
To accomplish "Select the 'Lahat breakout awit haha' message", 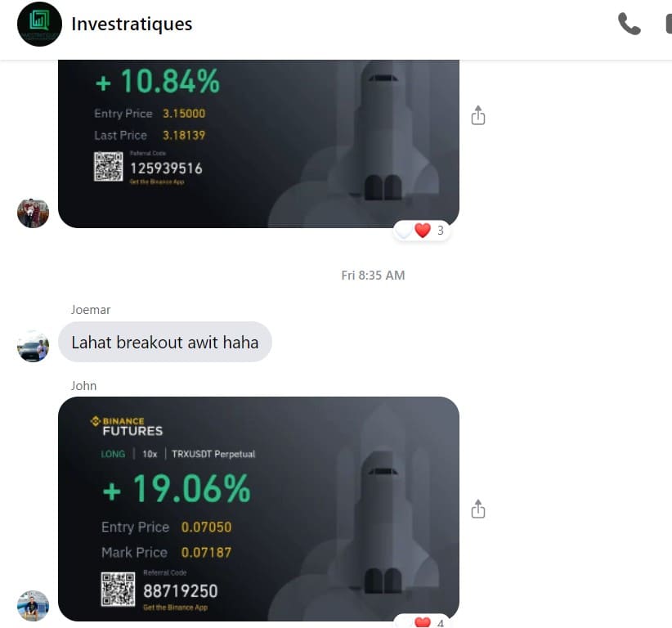I will (165, 342).
